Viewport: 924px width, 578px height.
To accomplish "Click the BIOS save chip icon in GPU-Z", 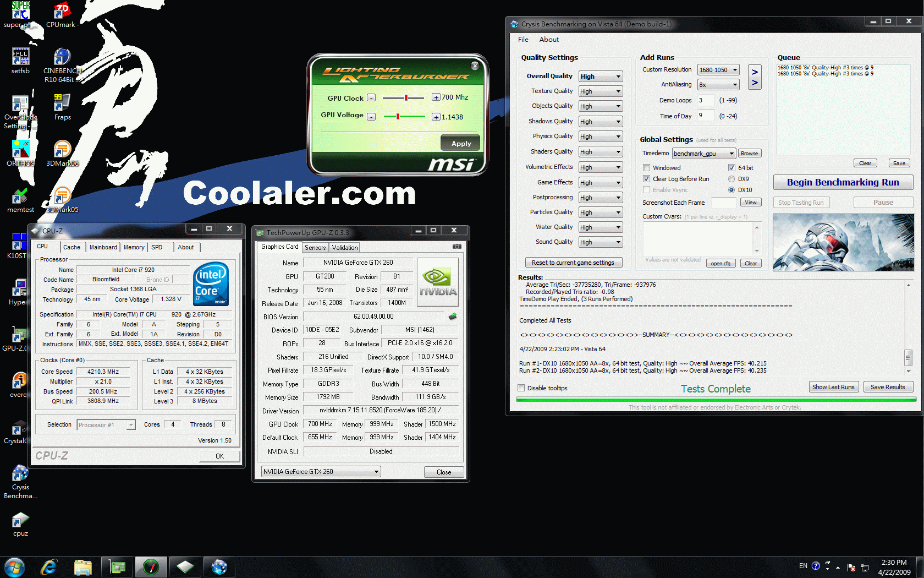I will point(453,317).
